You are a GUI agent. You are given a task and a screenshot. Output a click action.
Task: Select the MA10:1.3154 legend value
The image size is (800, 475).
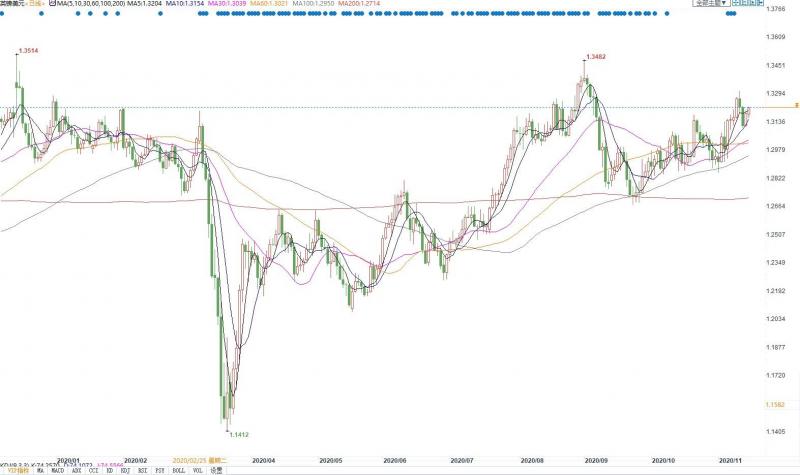tap(184, 3)
